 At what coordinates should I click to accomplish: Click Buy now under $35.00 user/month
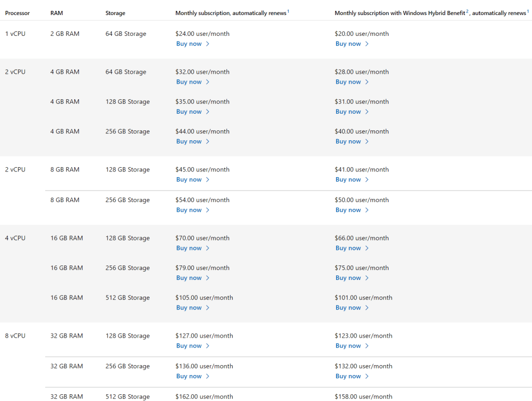coord(189,112)
